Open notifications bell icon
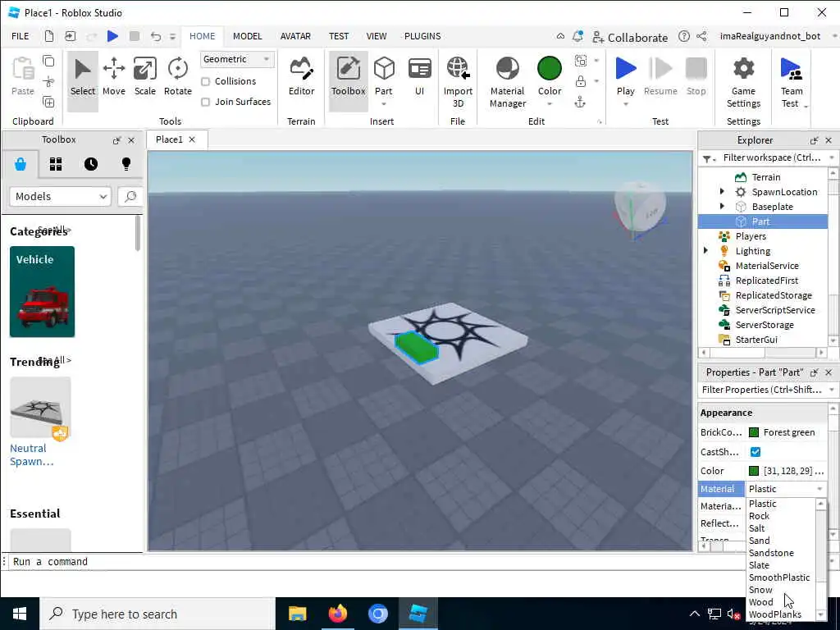This screenshot has height=630, width=840. (577, 36)
